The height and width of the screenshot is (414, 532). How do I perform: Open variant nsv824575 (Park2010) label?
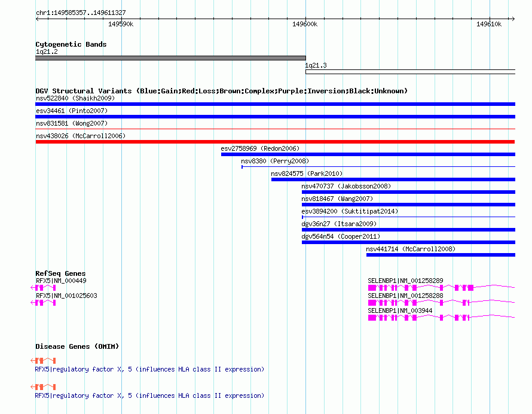click(307, 173)
